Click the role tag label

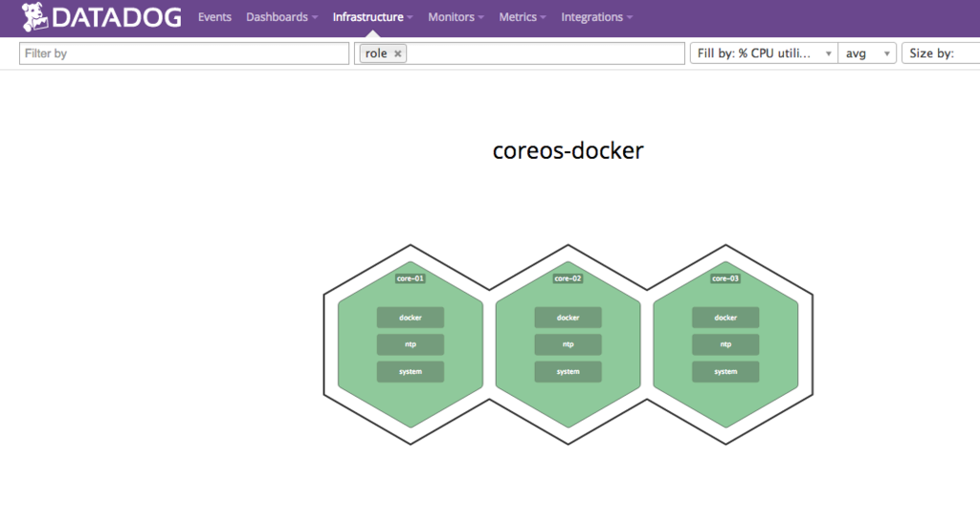pos(376,54)
